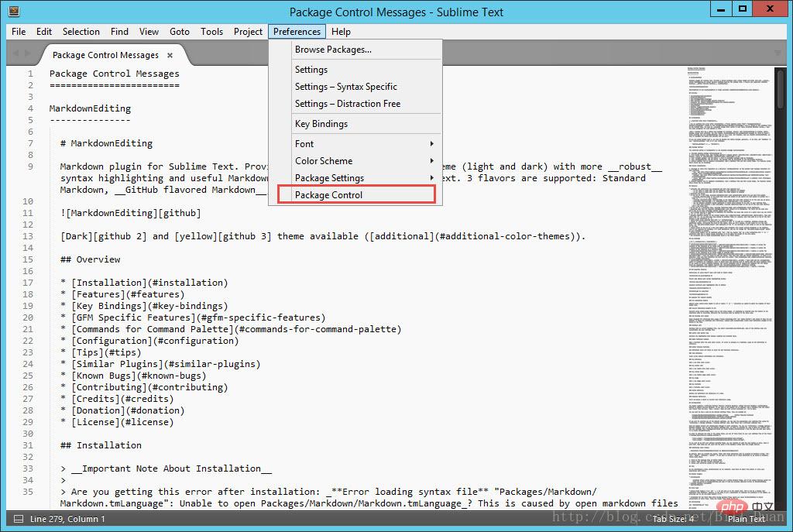Click Tab Size: 4 in status bar

click(x=673, y=519)
